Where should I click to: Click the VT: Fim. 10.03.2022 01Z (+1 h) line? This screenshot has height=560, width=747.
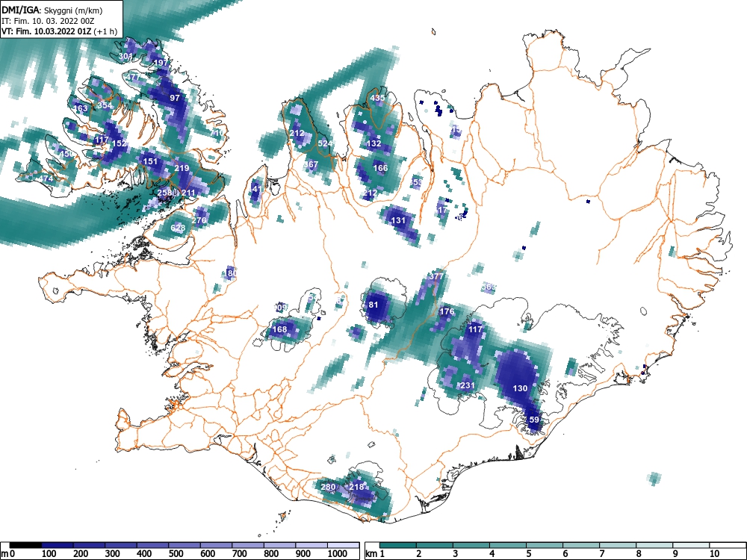click(59, 31)
